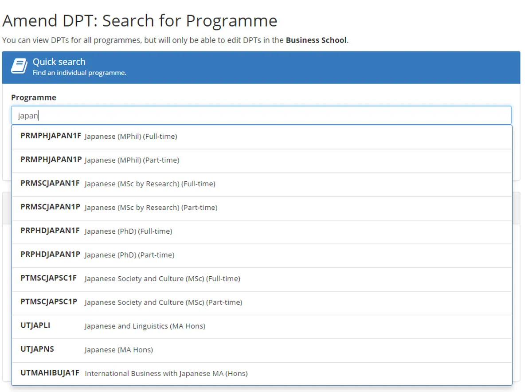This screenshot has width=532, height=392.
Task: Select the PTMSCJAPSC1F programme code
Action: [x=49, y=278]
